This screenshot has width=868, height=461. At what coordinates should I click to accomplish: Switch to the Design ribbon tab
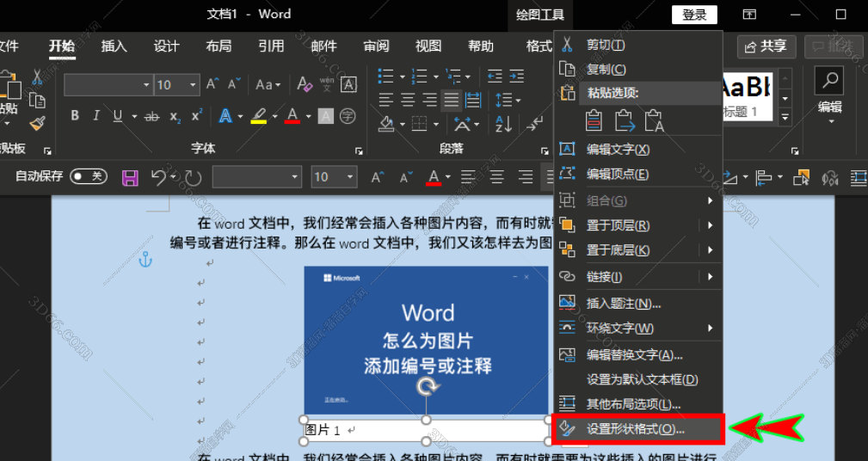coord(166,46)
